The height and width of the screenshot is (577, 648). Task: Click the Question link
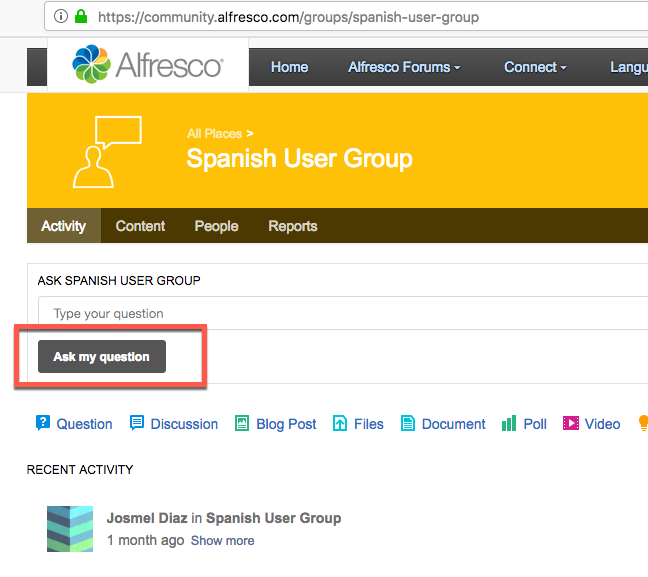(84, 424)
